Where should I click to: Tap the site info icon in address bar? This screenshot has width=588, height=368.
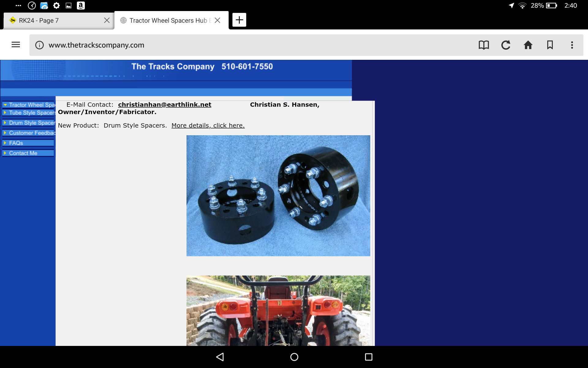40,45
